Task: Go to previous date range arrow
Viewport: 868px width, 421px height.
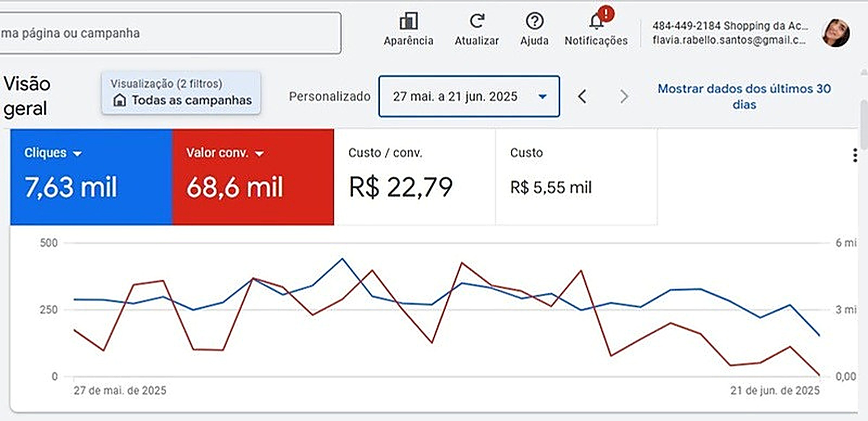Action: [x=582, y=96]
